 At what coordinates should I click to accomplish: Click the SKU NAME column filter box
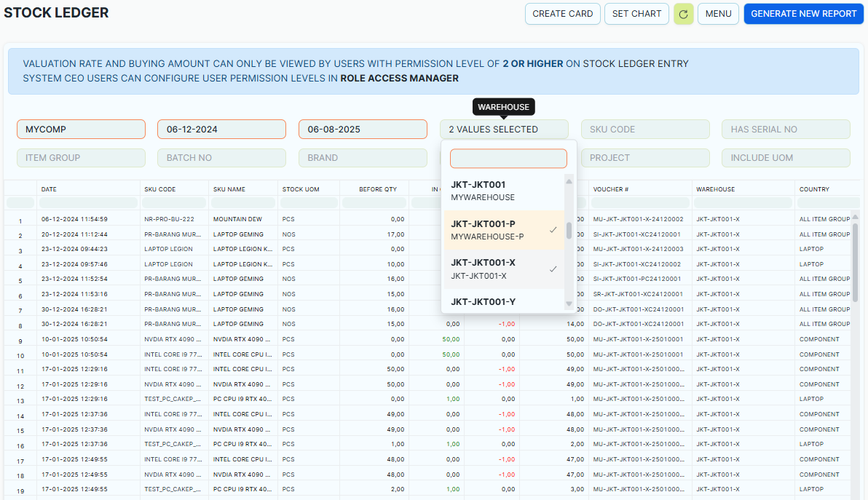[243, 203]
